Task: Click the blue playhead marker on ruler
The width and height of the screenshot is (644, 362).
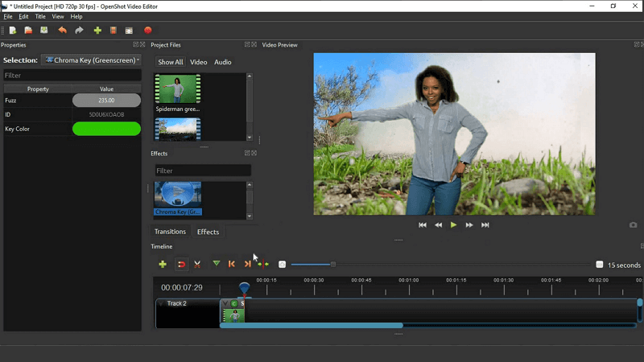Action: click(245, 287)
